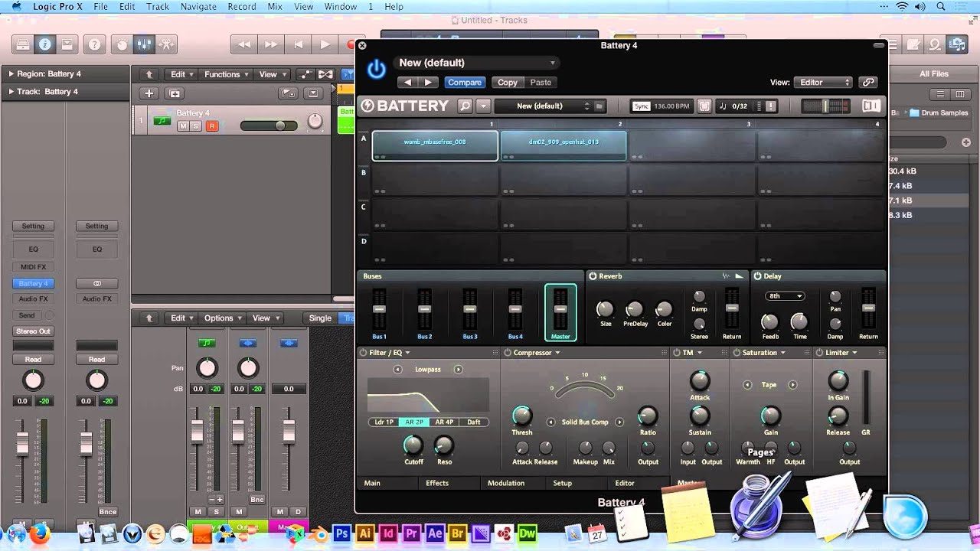
Task: Open Photoshop from the Dock
Action: (341, 533)
